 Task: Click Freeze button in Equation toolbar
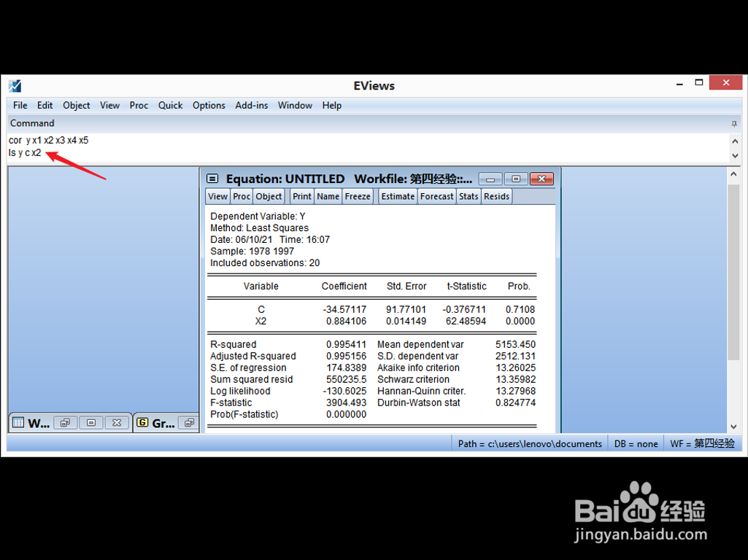[x=358, y=196]
